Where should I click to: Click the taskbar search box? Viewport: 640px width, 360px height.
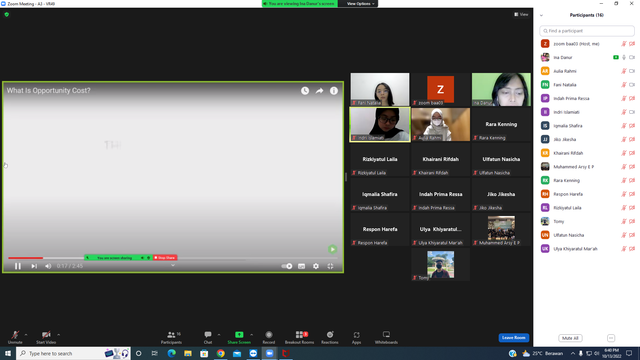(x=73, y=353)
